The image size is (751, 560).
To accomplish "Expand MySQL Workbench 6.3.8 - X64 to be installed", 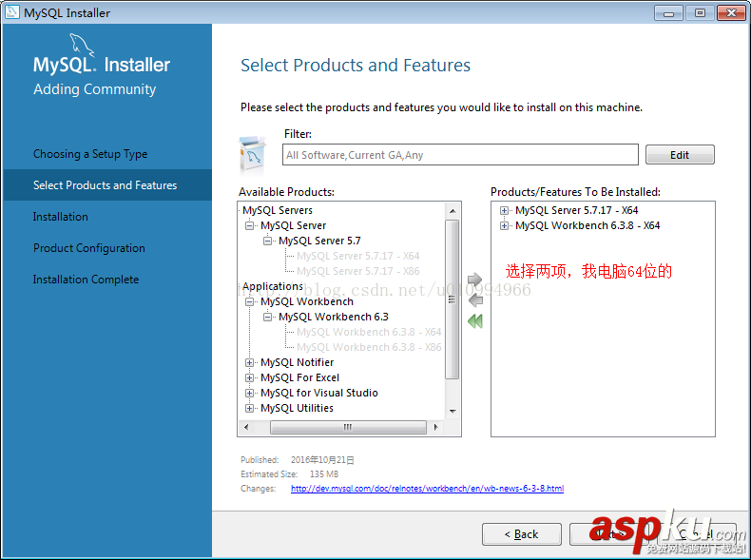I will click(504, 225).
